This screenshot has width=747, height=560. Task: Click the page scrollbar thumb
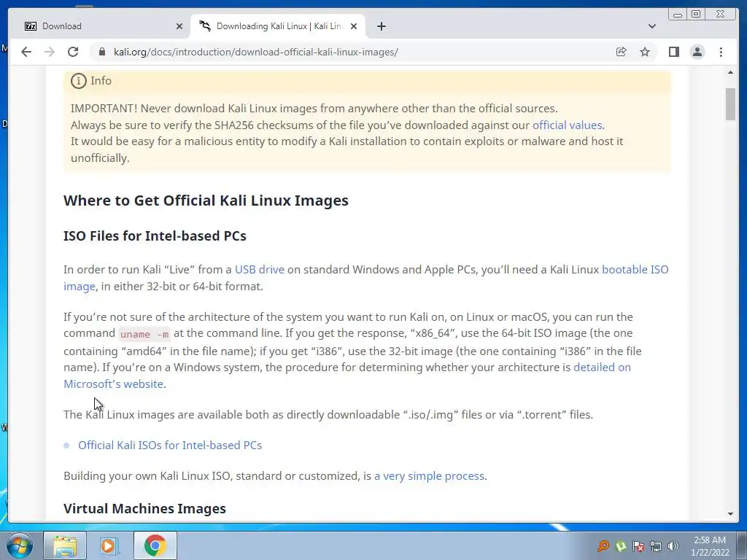coord(730,104)
